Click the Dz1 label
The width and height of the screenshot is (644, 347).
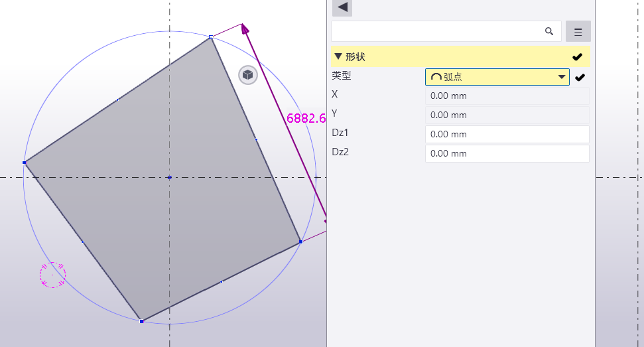pyautogui.click(x=340, y=133)
